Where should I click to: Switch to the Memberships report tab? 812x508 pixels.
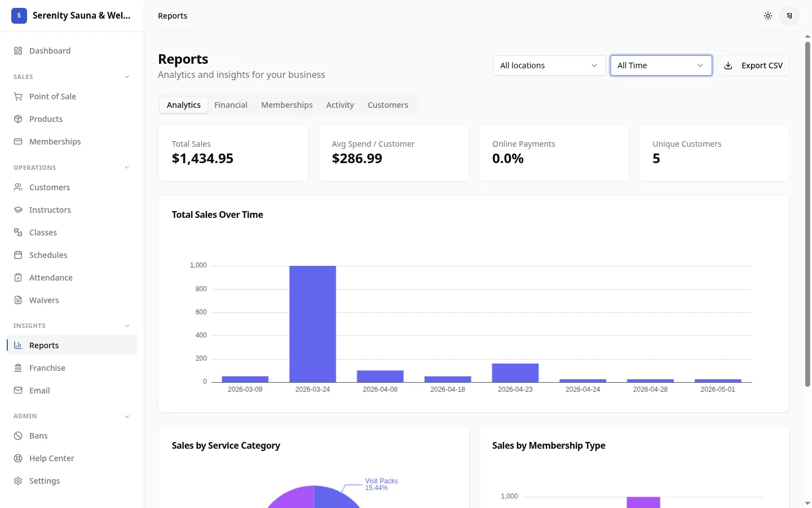(287, 105)
